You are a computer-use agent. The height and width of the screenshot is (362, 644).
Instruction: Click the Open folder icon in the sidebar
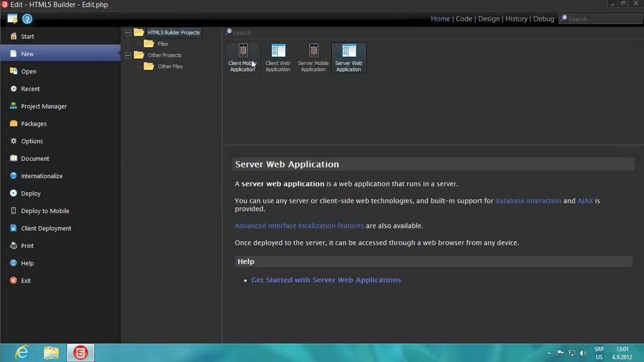pos(14,71)
